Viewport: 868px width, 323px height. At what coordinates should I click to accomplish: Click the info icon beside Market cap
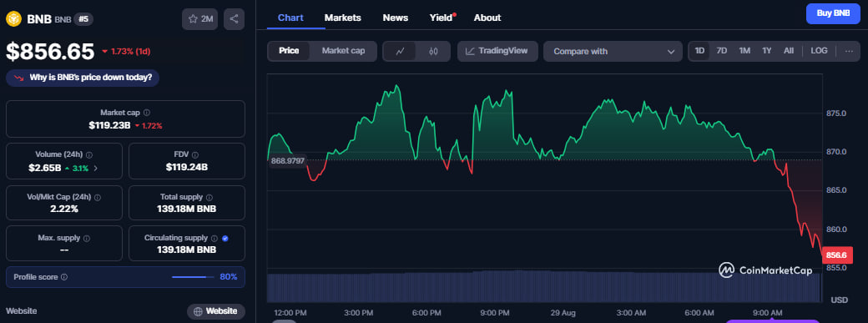click(147, 113)
